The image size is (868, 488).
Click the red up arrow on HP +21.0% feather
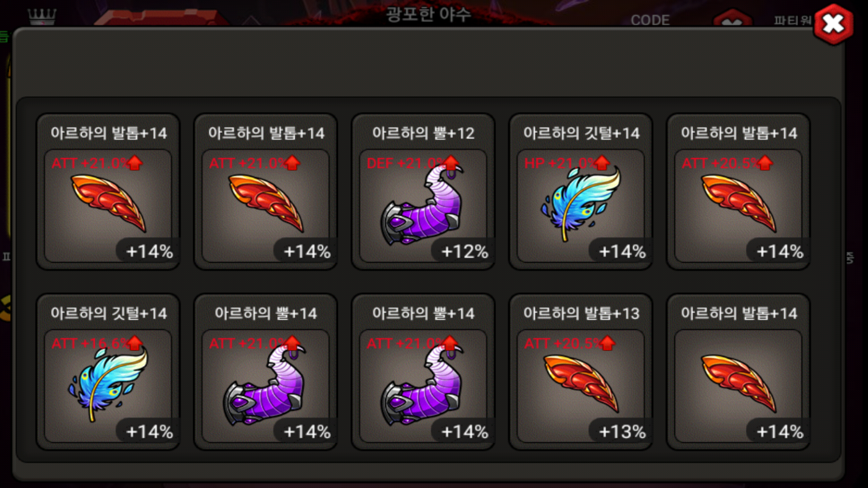(x=602, y=163)
